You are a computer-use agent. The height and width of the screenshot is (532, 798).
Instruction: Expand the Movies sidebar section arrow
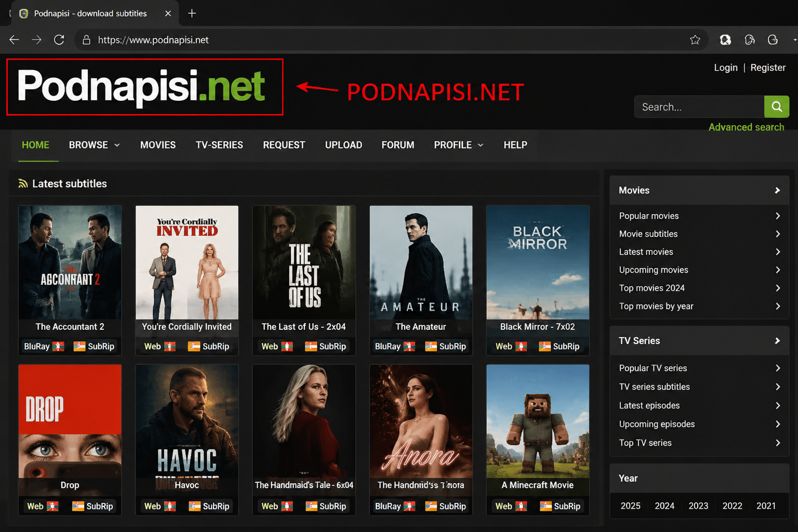click(x=777, y=191)
